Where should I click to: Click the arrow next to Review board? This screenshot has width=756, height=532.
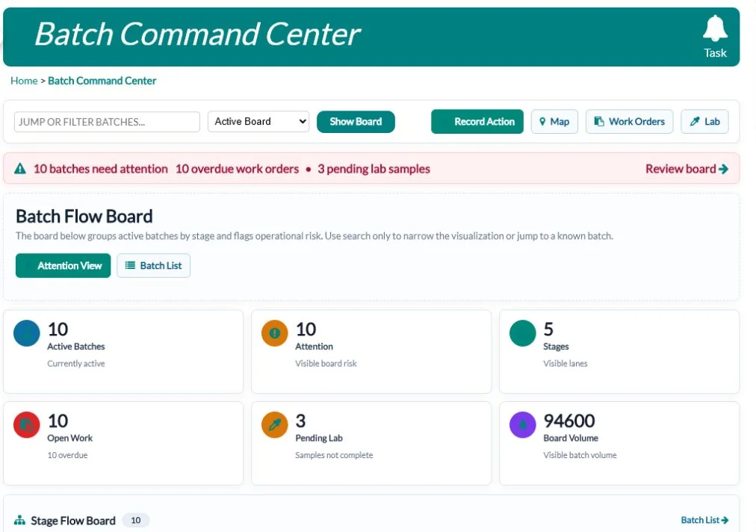pyautogui.click(x=723, y=170)
